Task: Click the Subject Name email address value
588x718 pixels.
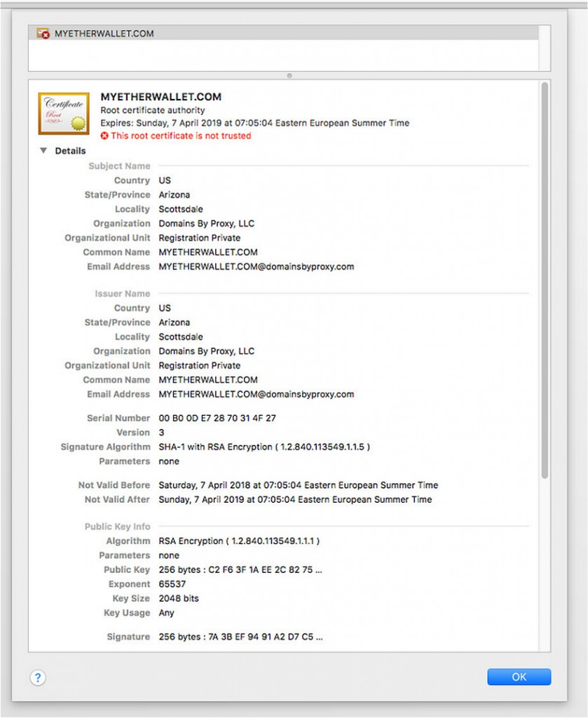Action: click(256, 266)
